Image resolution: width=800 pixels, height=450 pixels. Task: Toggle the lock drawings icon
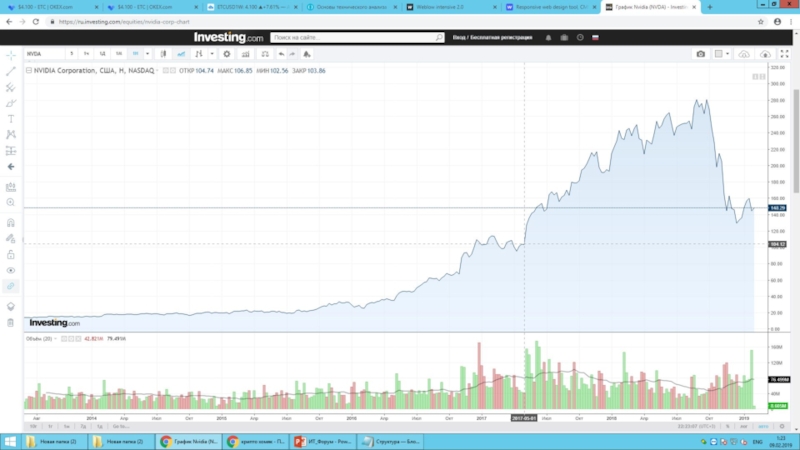pyautogui.click(x=11, y=253)
